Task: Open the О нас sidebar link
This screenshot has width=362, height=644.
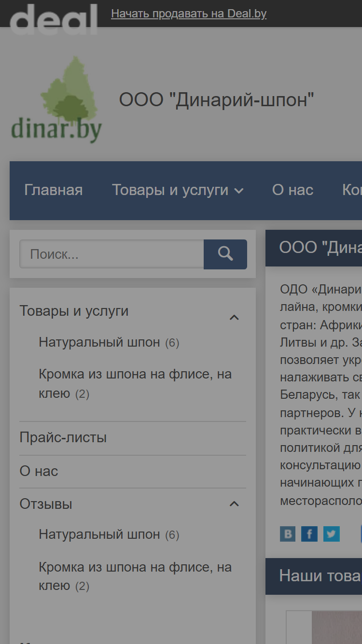Action: point(39,471)
